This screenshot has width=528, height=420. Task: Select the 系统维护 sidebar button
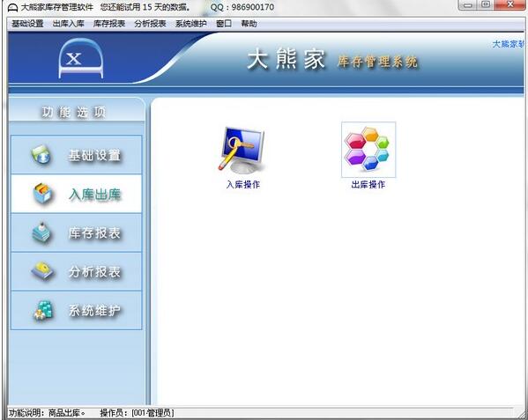pyautogui.click(x=77, y=310)
